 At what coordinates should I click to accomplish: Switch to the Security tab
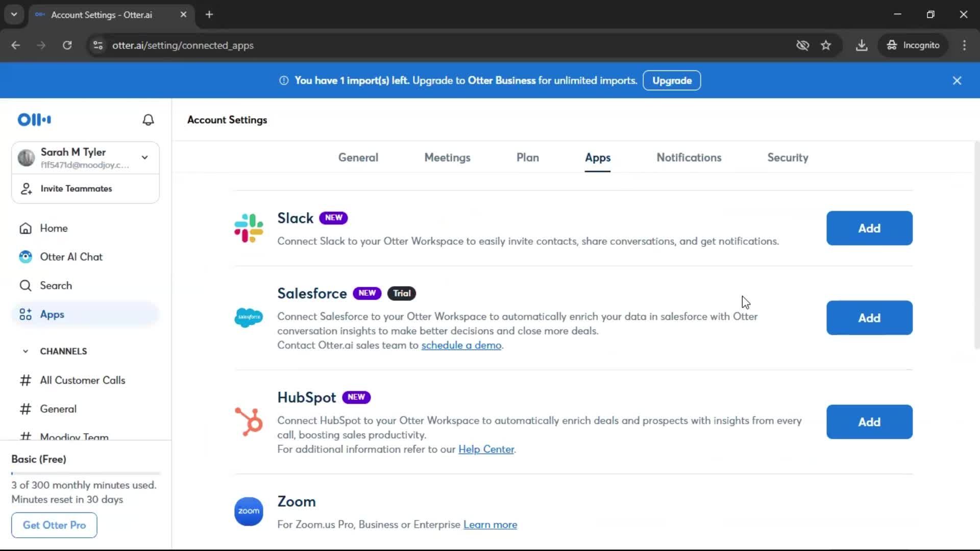[x=787, y=158]
